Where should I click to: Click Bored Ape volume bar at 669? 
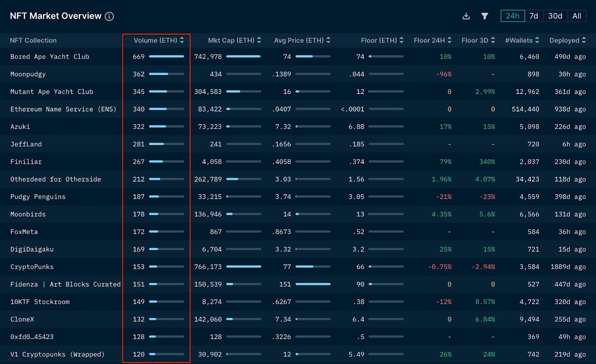pos(167,57)
